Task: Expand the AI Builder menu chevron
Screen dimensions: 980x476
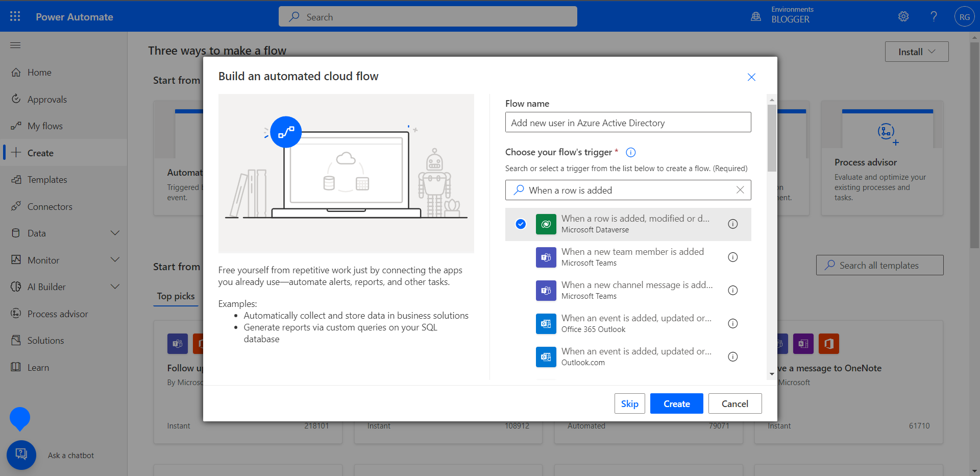Action: point(115,287)
